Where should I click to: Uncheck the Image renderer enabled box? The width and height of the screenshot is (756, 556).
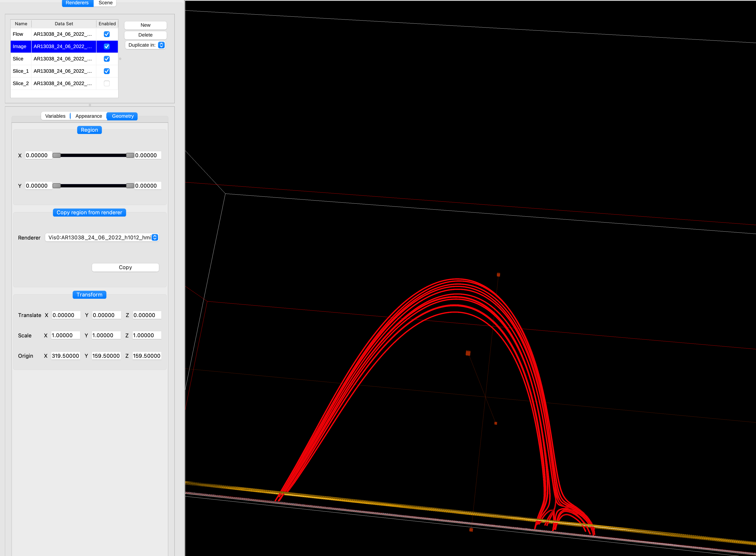pos(107,46)
